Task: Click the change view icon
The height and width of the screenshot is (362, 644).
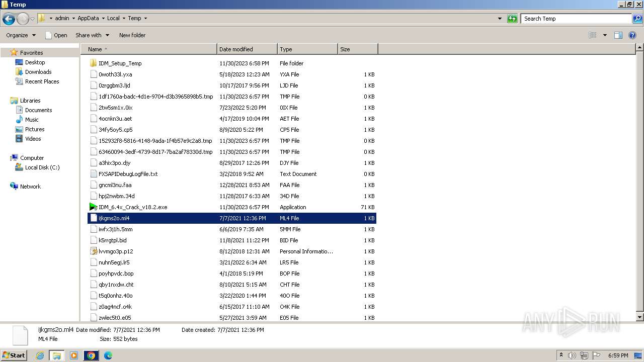Action: pyautogui.click(x=593, y=35)
